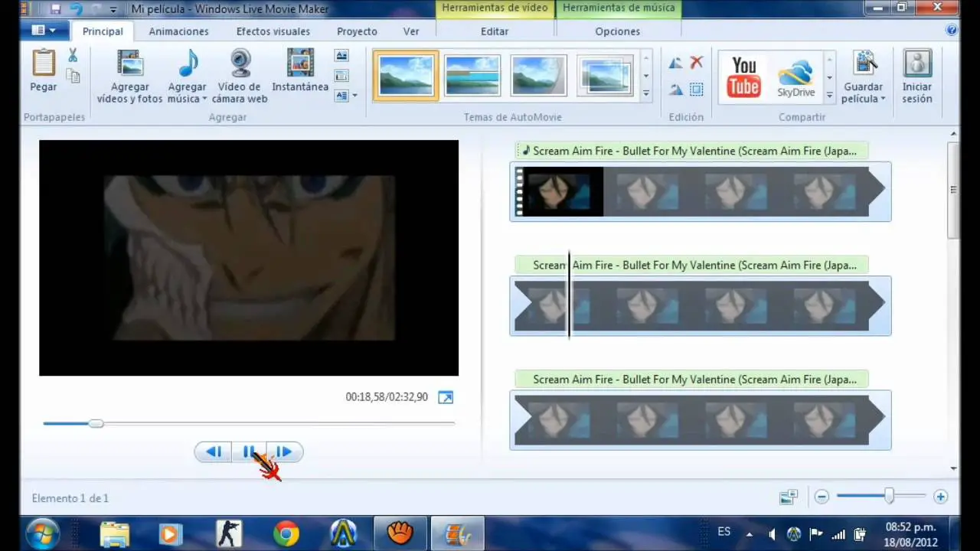
Task: Select the third row storyboard clip
Action: [700, 419]
